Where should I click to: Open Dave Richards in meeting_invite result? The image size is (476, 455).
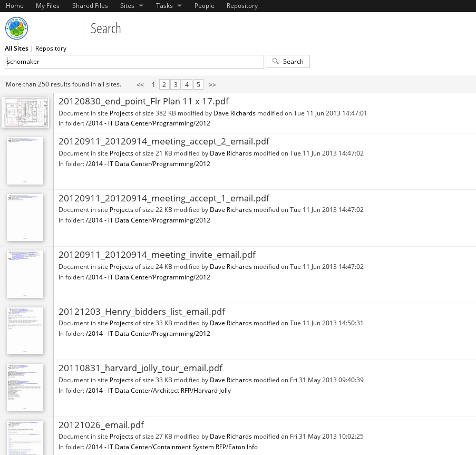231,267
